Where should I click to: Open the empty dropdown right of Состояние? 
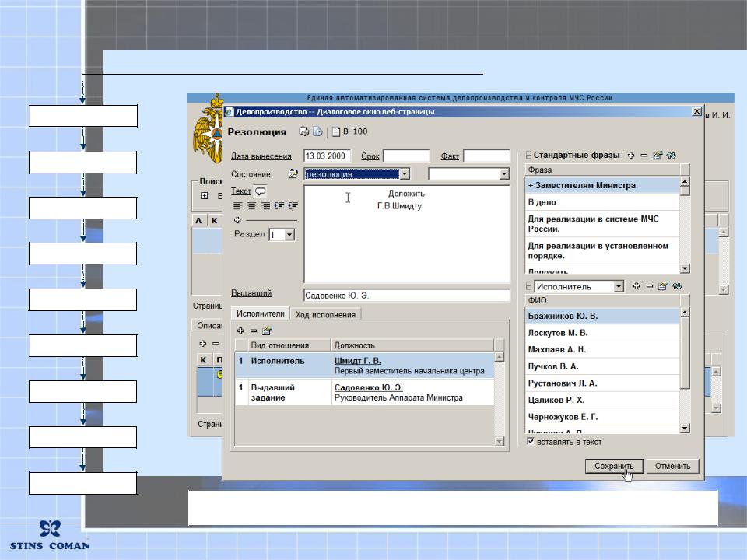tap(504, 174)
